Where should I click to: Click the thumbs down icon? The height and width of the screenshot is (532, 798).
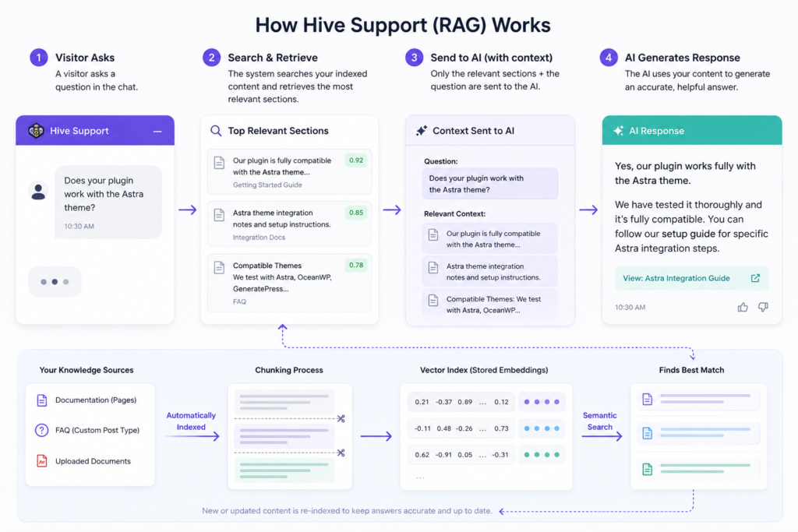[763, 307]
